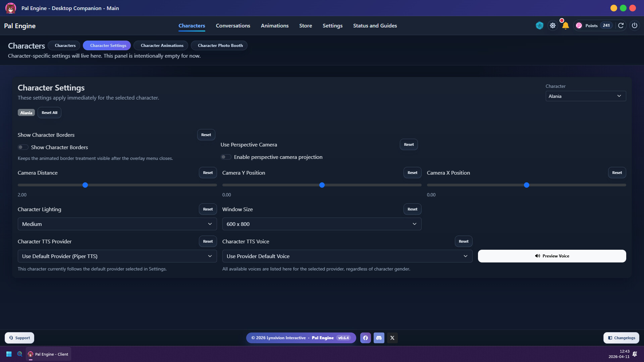Reset the Window Size setting
This screenshot has height=362, width=644.
click(x=413, y=209)
